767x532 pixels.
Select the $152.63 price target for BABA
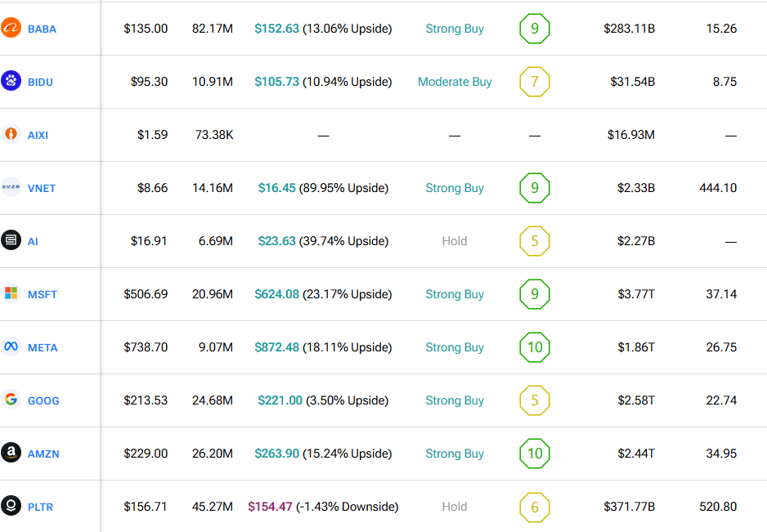click(x=276, y=29)
